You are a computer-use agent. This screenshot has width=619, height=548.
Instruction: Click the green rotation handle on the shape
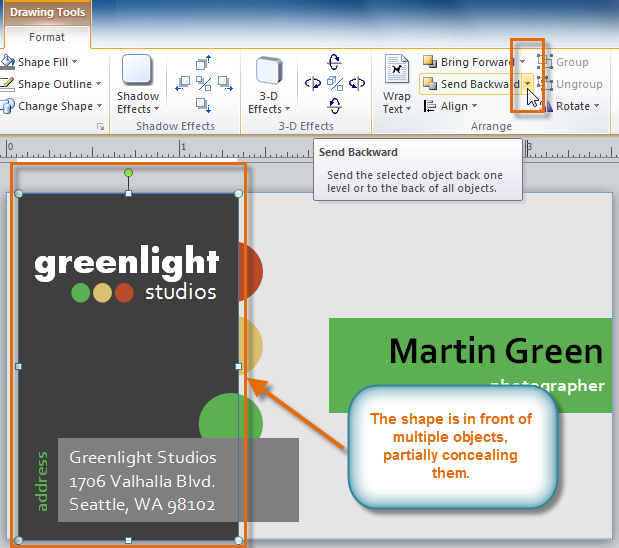click(128, 173)
